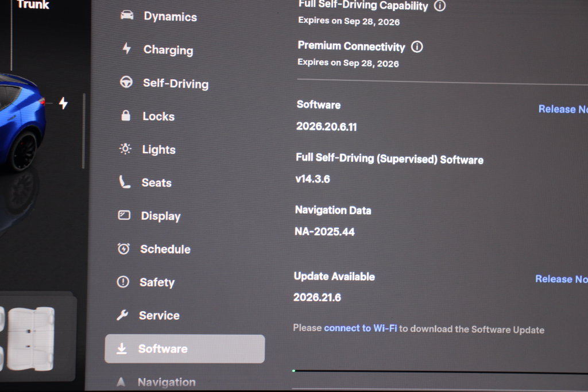
Task: Click the Charging lightning bolt icon
Action: coord(127,48)
